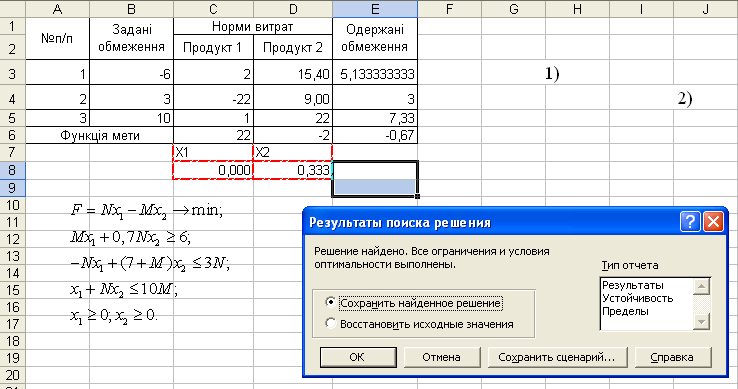Select Результаты in report type list
The width and height of the screenshot is (738, 389).
point(633,285)
